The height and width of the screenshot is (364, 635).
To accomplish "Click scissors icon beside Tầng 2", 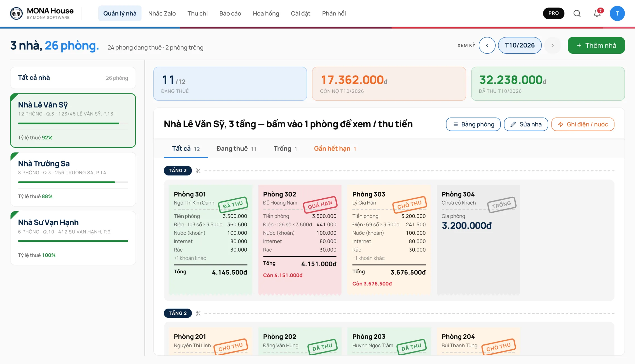I will (x=198, y=313).
